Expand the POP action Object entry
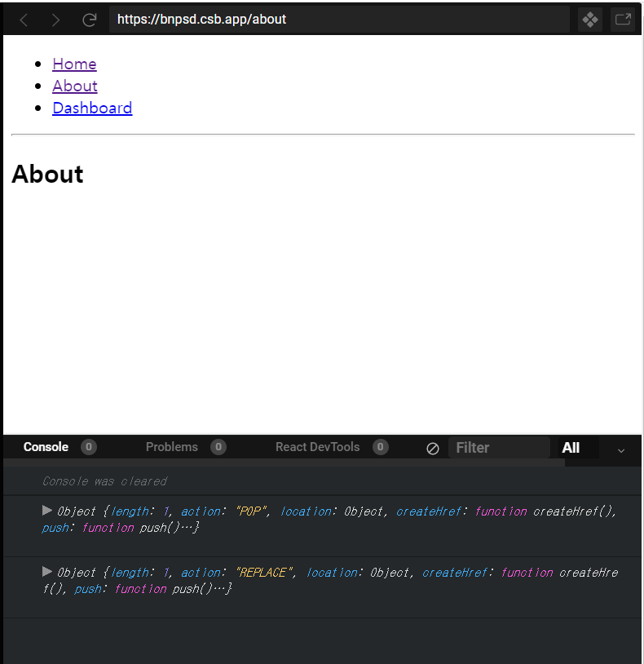 click(47, 511)
